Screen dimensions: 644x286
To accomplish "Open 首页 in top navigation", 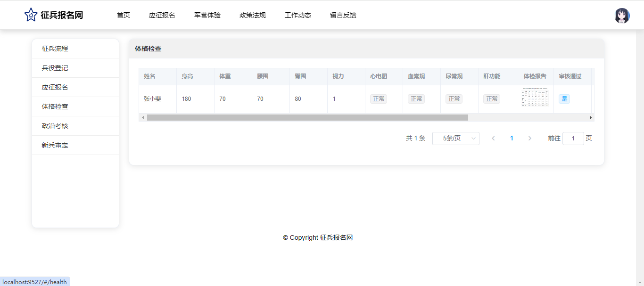I will [124, 15].
